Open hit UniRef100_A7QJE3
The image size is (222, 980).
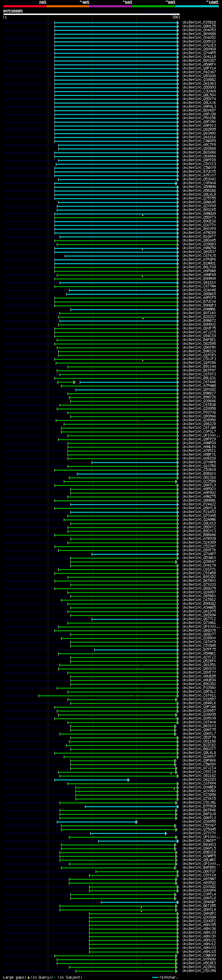pyautogui.click(x=199, y=45)
